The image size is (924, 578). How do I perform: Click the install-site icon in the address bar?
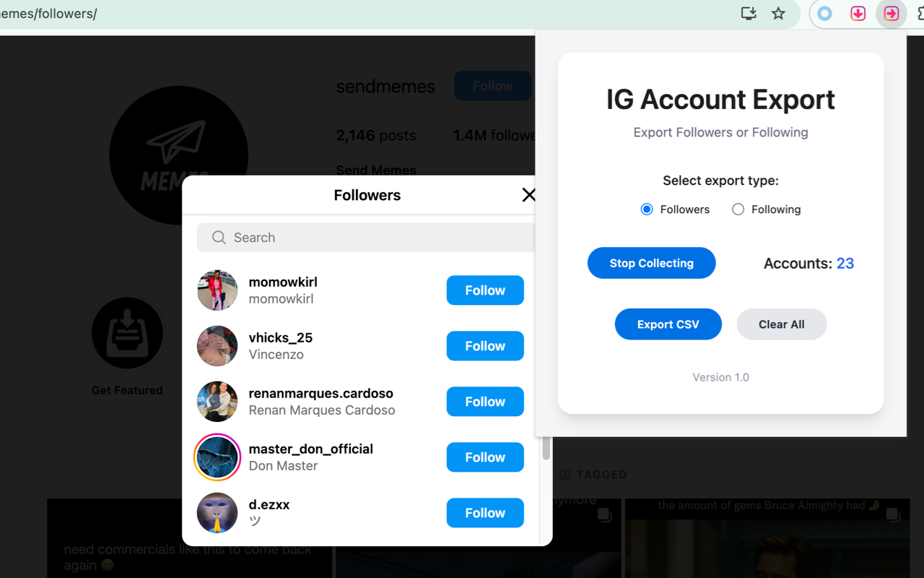pyautogui.click(x=748, y=13)
